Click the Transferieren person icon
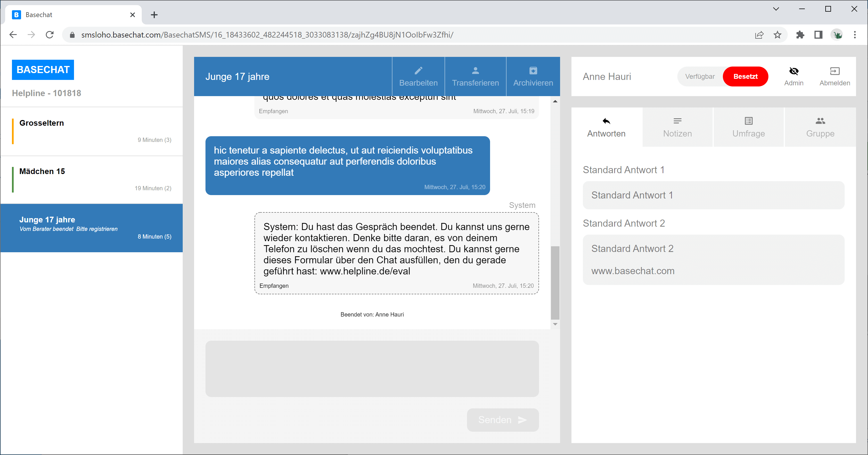868x455 pixels. [475, 71]
